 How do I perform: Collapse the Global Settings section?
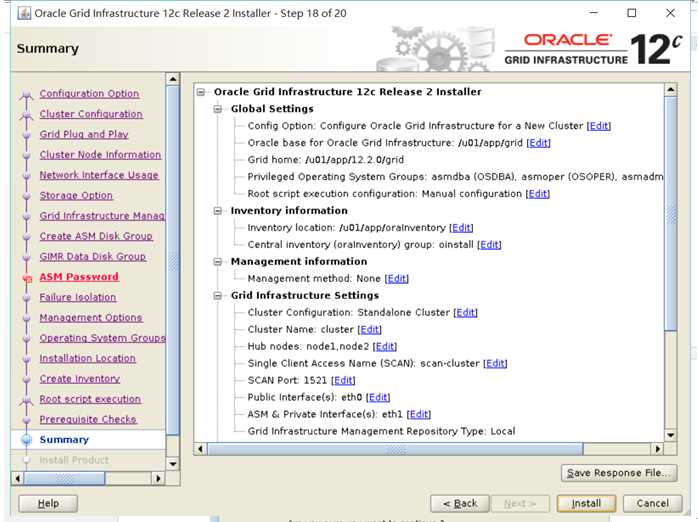[218, 109]
